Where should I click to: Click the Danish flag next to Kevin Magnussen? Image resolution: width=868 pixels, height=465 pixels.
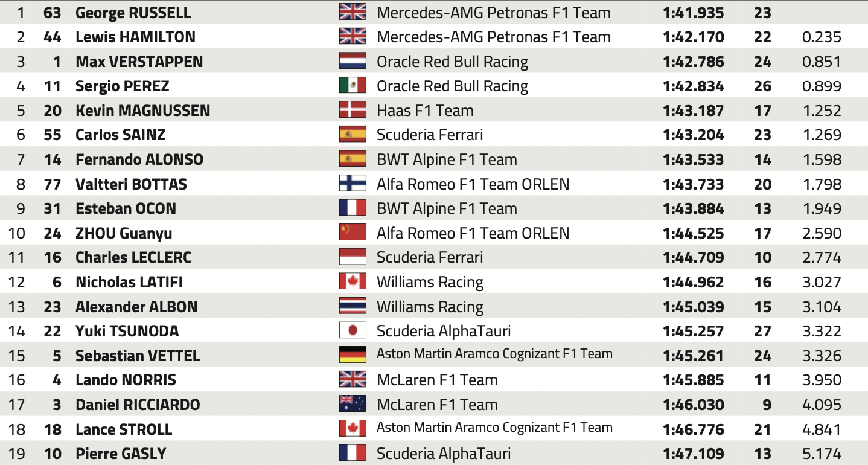pyautogui.click(x=353, y=110)
